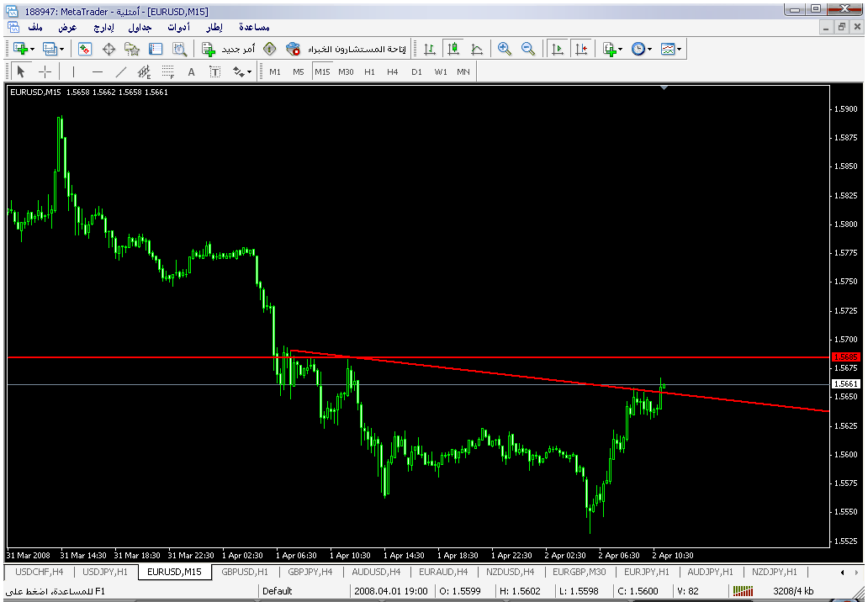
Task: Open the ملف (File) menu
Action: tap(35, 28)
